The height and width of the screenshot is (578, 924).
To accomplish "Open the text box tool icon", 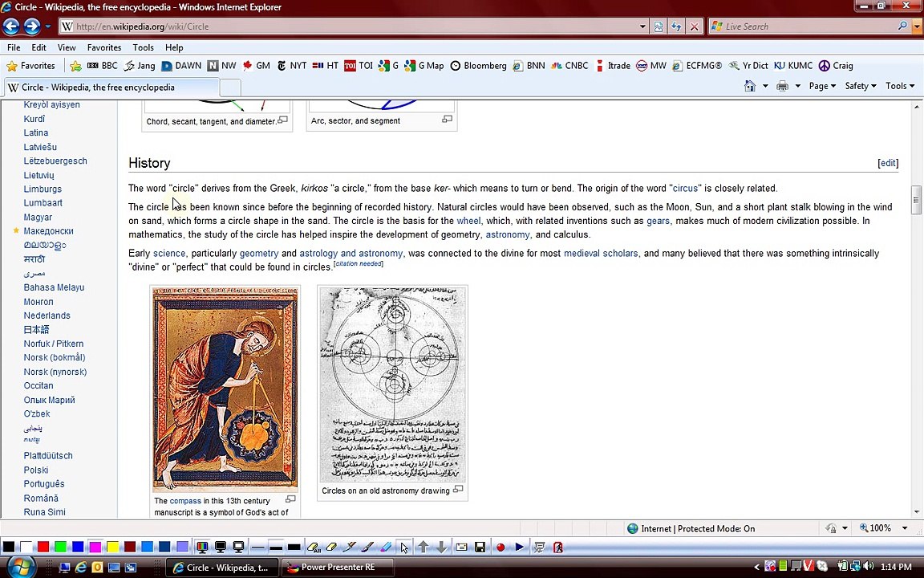I will click(461, 547).
